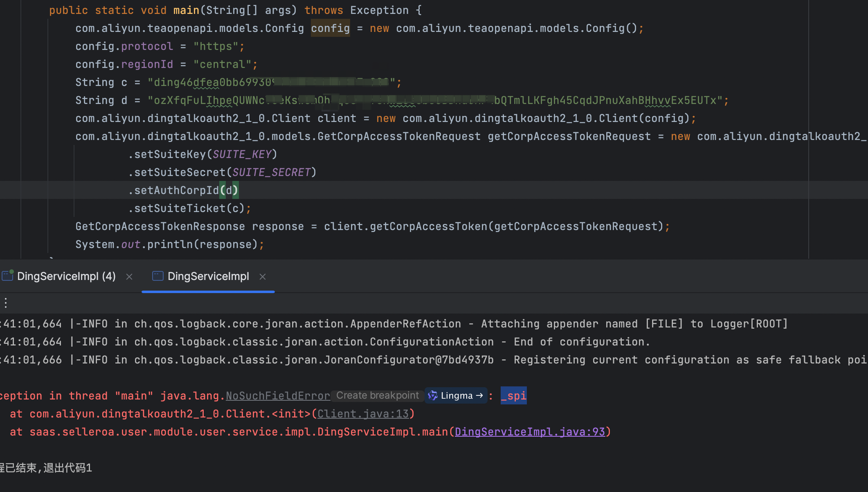Click the 'End of configuration.' log line
This screenshot has width=868, height=492.
click(325, 342)
